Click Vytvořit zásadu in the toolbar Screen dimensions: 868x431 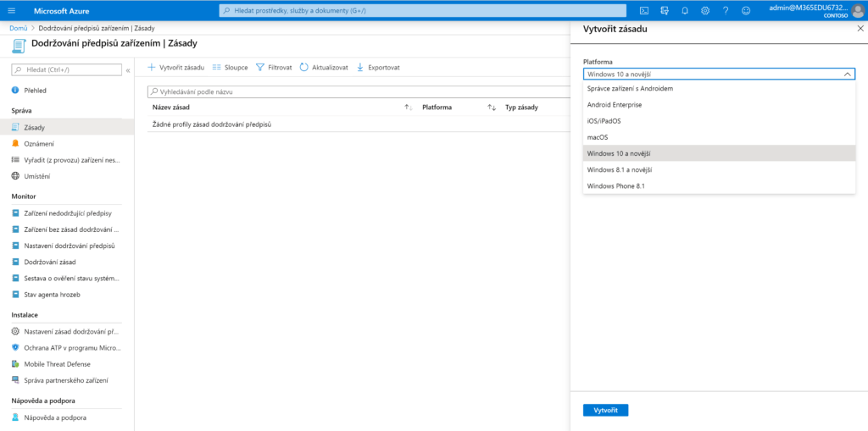176,67
